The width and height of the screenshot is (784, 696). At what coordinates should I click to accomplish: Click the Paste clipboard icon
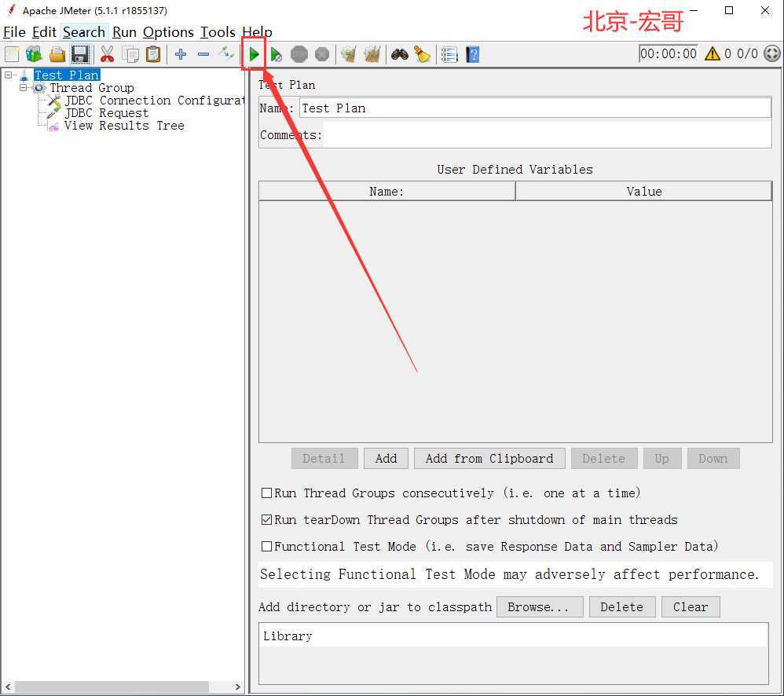coord(153,54)
